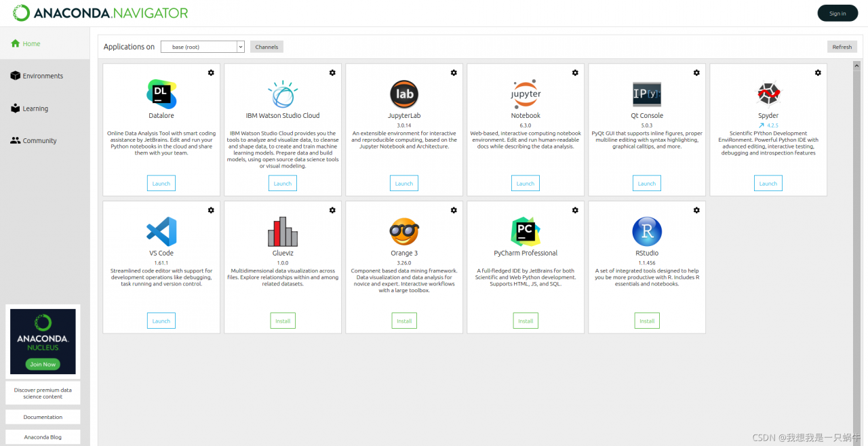Viewport: 868px width, 446px height.
Task: Click Join Now on Anaconda Nucleus banner
Action: click(x=43, y=364)
